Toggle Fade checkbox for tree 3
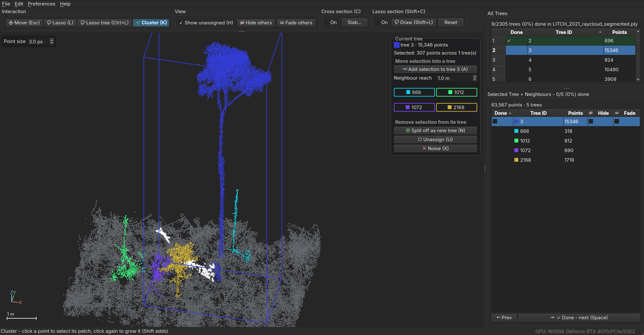Image resolution: width=644 pixels, height=335 pixels. [x=617, y=122]
